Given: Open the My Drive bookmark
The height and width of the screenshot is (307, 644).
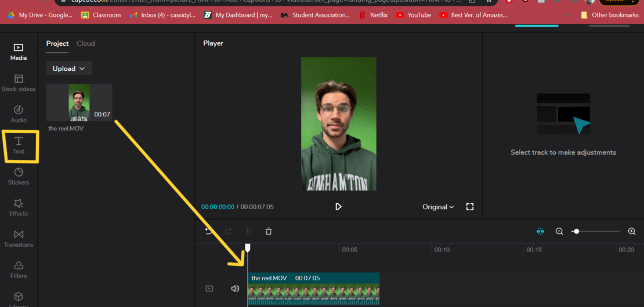Looking at the screenshot, I should pos(40,15).
